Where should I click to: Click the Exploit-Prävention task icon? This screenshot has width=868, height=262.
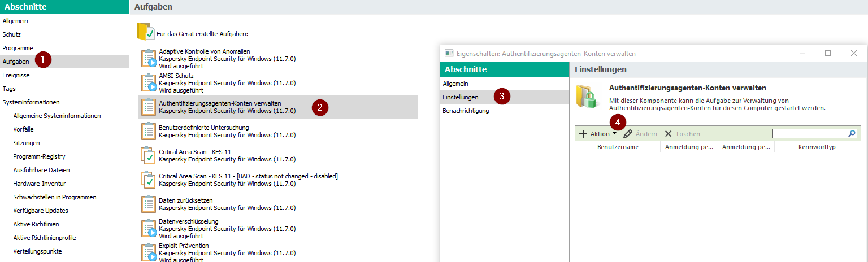pos(148,252)
